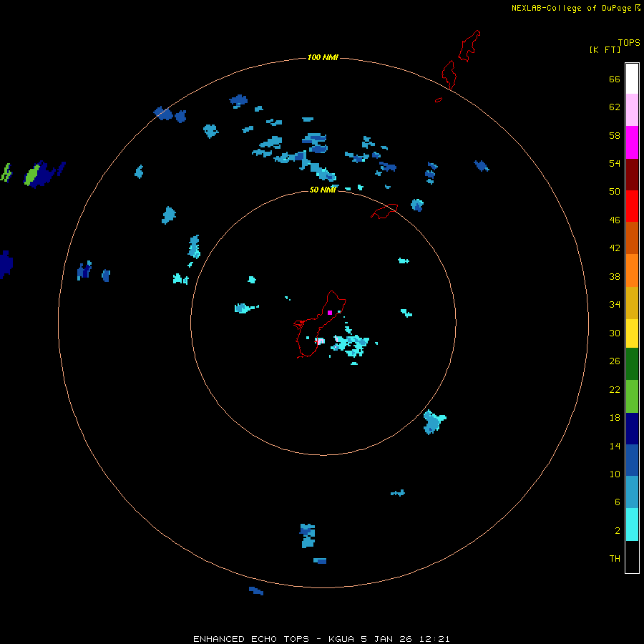Click the gold legend swatch
The height and width of the screenshot is (644, 644).
(x=632, y=303)
